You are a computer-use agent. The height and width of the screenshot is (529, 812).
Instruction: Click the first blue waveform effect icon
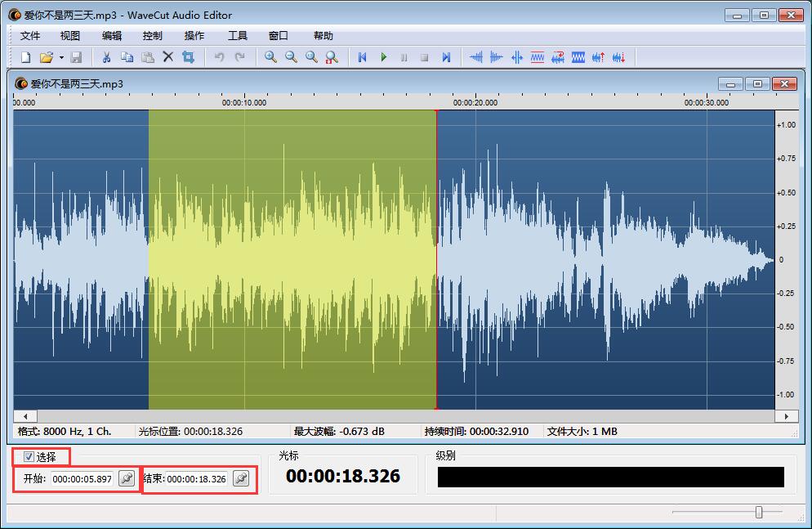coord(476,57)
